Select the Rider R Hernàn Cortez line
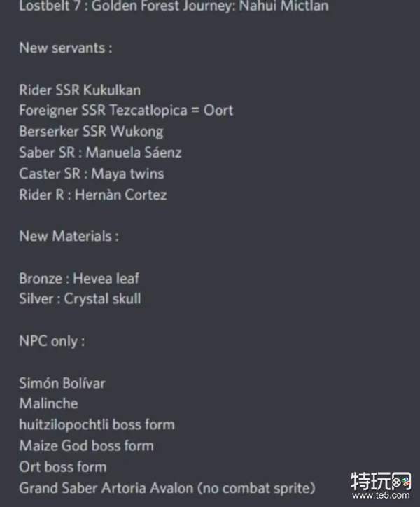 [92, 195]
